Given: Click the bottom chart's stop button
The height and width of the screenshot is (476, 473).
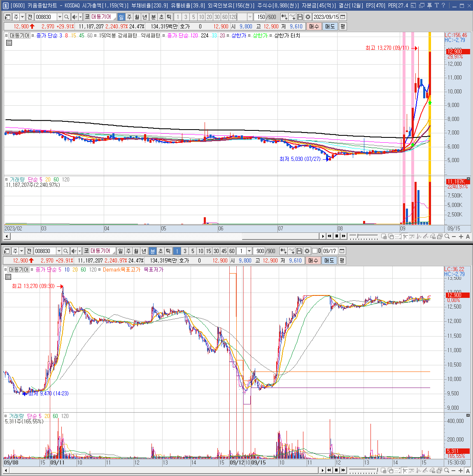Looking at the screenshot, I should [x=336, y=470].
